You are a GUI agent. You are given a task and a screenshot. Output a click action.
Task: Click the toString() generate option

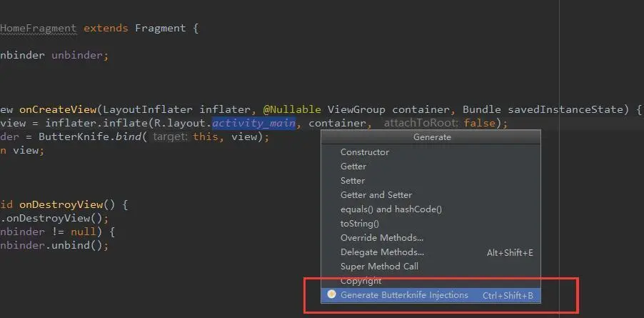click(431, 224)
